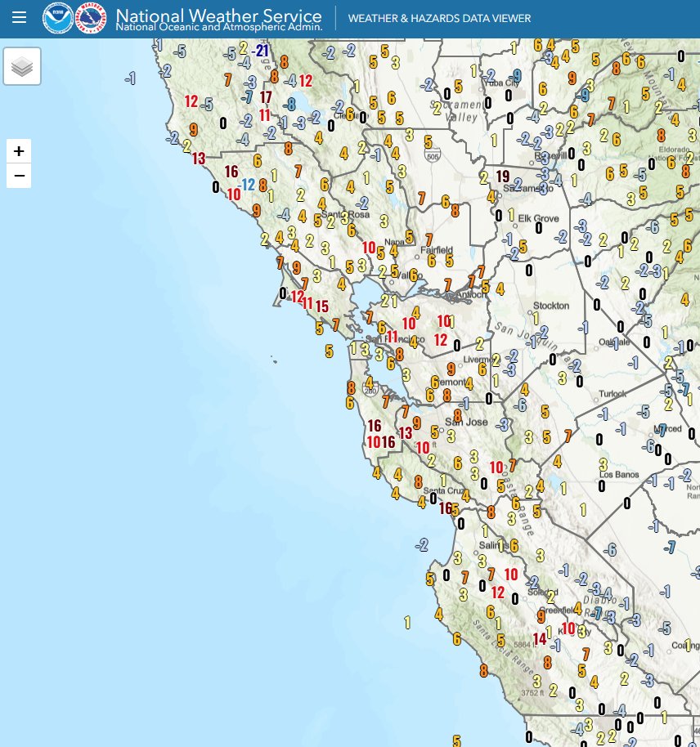The image size is (700, 747).
Task: Click the Eldorado National Forest label
Action: coord(675,154)
